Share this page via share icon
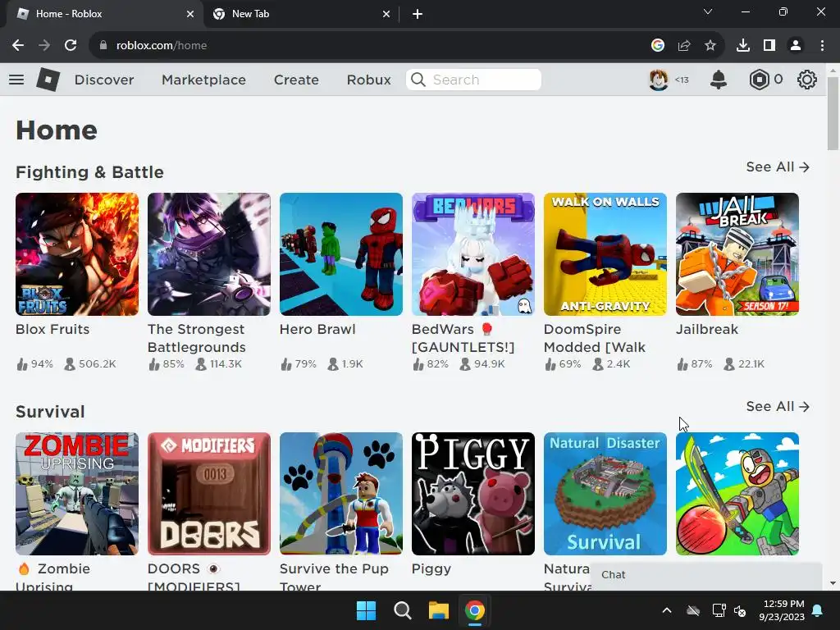Screen dimensions: 840x630 pos(684,46)
